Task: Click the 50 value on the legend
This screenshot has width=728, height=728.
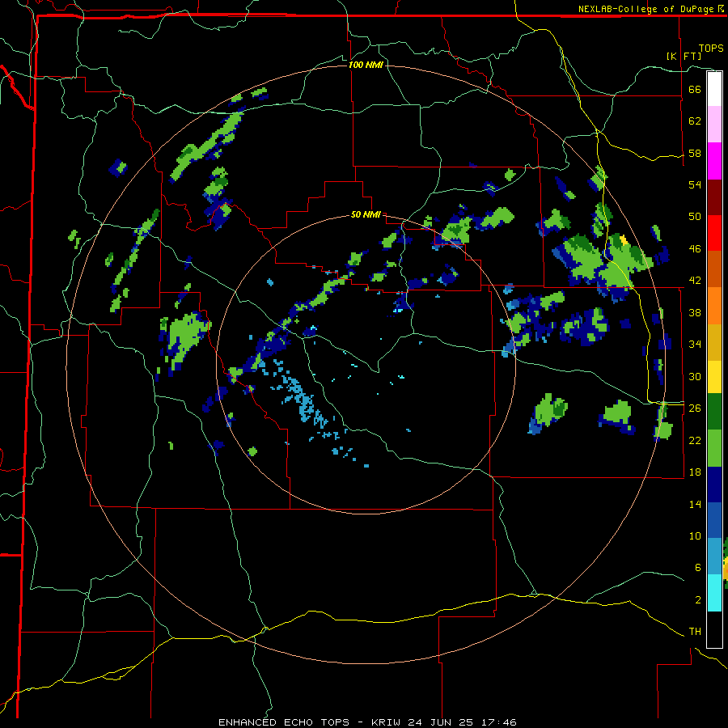Action: click(695, 216)
